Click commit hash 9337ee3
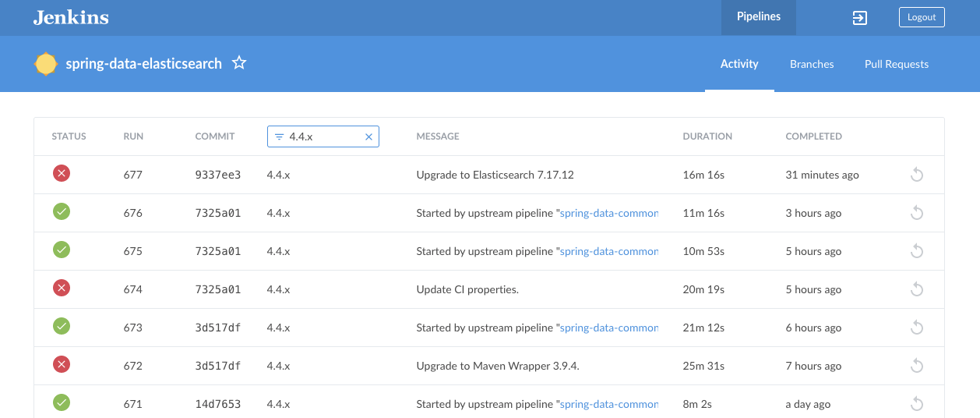 click(218, 175)
